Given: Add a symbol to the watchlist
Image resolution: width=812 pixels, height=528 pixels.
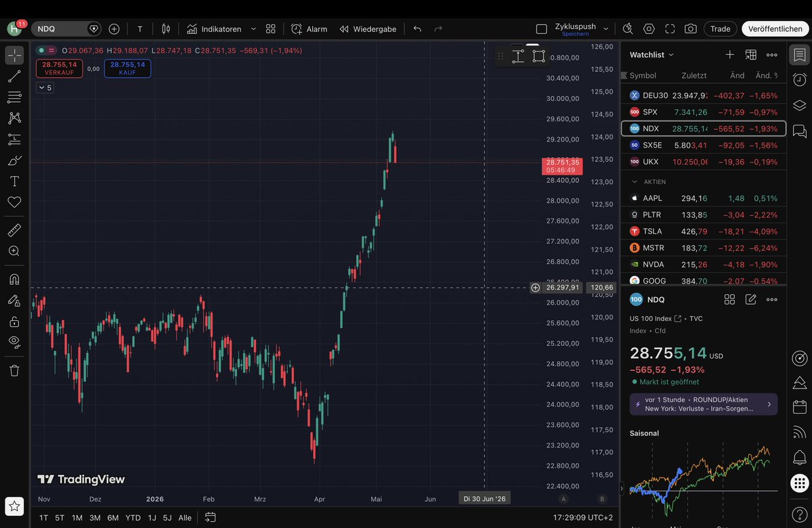Looking at the screenshot, I should [x=729, y=55].
